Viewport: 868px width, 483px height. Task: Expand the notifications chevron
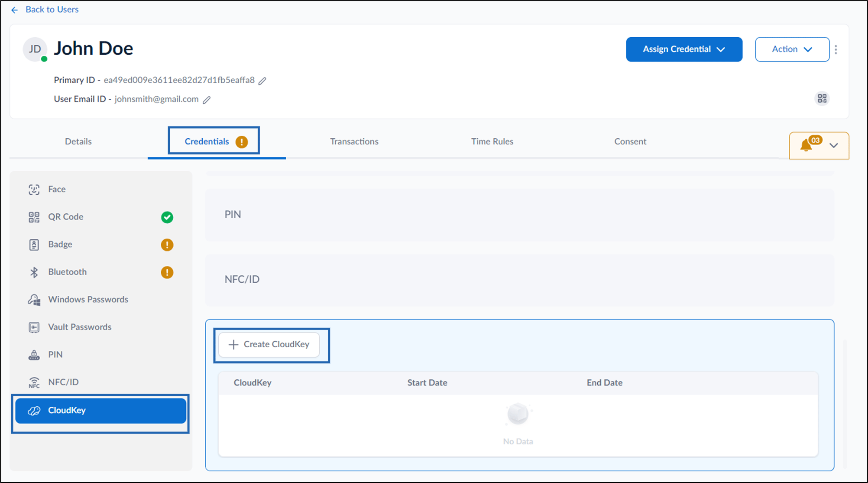pos(834,146)
